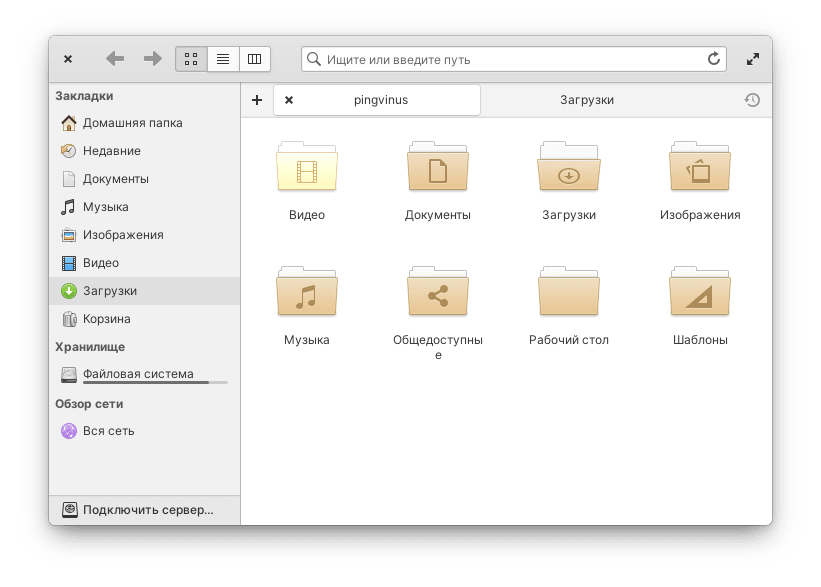Switch to column view mode
This screenshot has height=587, width=821.
point(254,59)
